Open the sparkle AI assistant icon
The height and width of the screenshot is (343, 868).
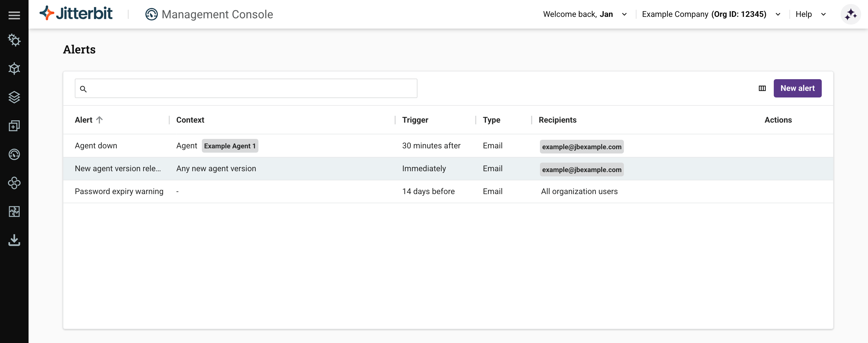(x=850, y=15)
